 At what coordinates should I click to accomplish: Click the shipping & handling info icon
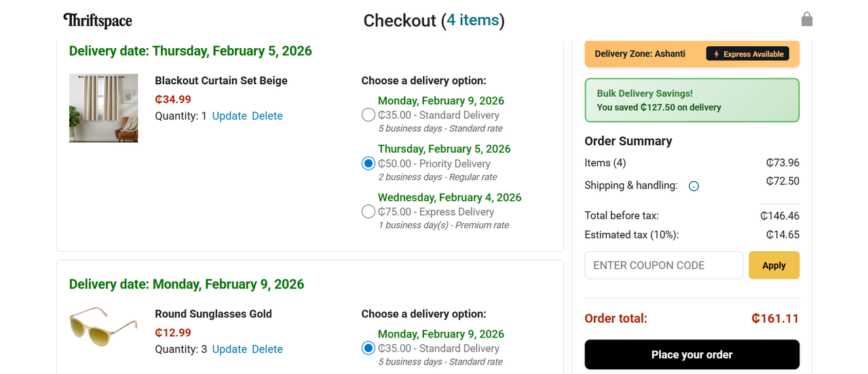[x=694, y=186]
